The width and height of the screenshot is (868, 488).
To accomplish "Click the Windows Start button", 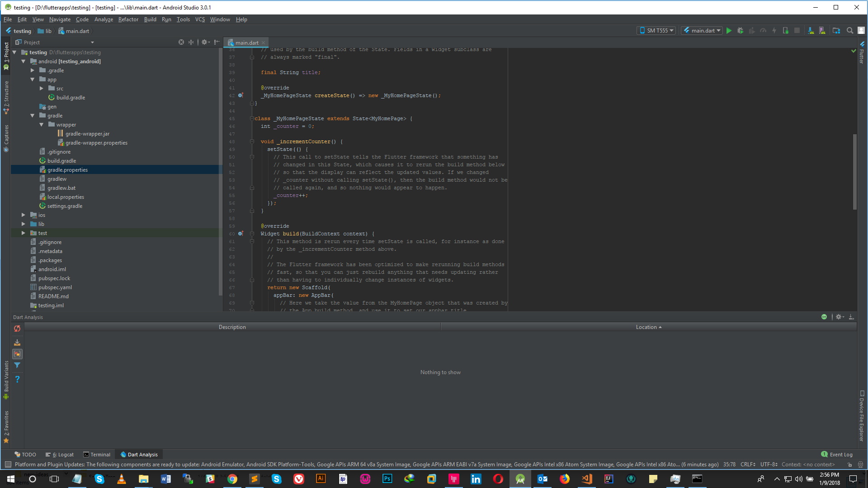I will [x=11, y=479].
